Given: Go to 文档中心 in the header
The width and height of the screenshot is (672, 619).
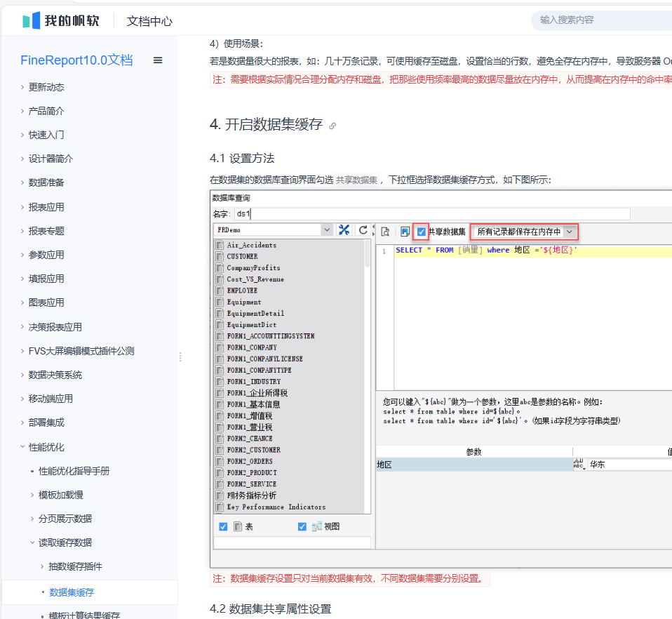Looking at the screenshot, I should pos(149,21).
